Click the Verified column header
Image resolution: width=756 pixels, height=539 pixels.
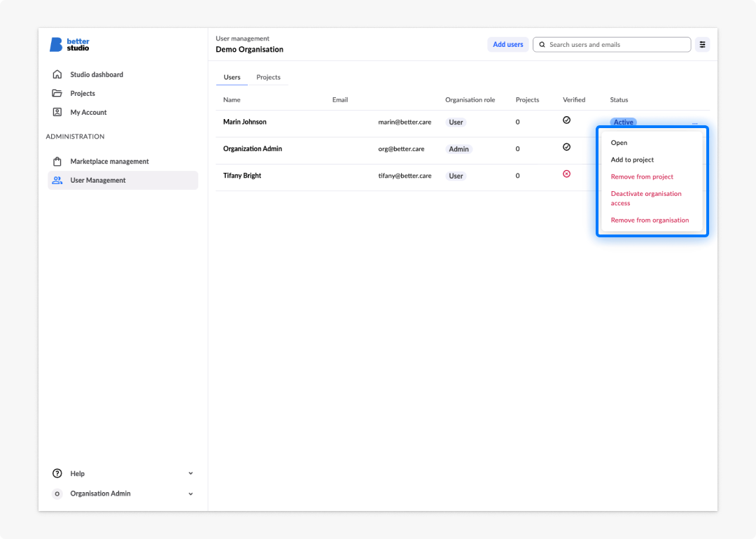coord(574,100)
